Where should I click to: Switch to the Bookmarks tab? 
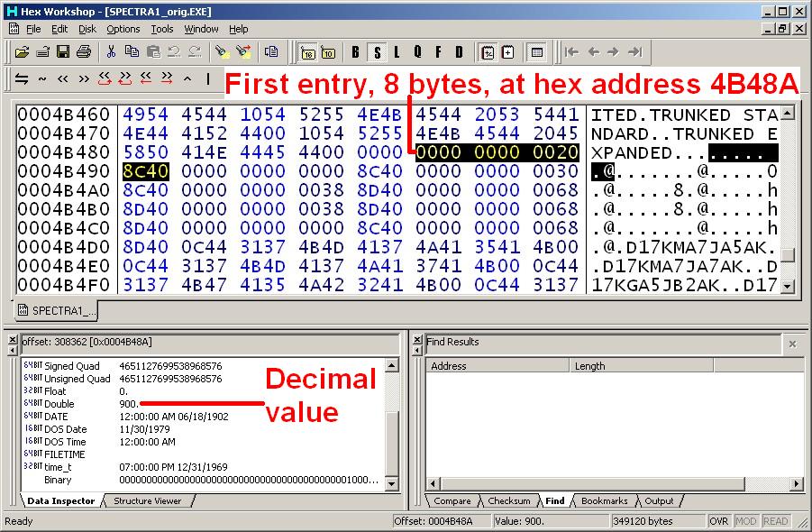(605, 501)
